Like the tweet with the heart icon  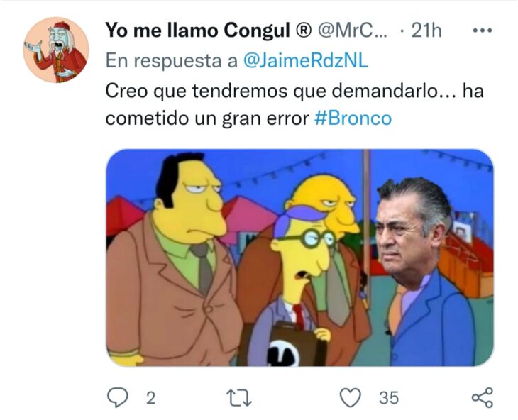351,397
